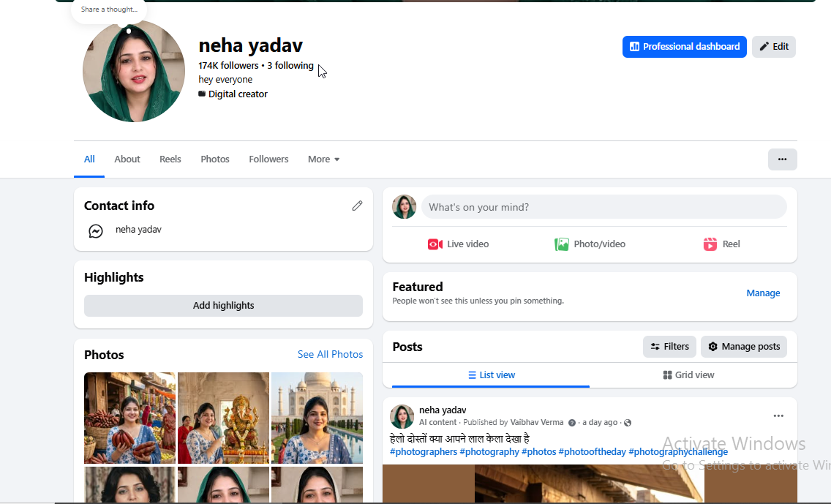
Task: Click the AI content label on post
Action: 437,422
